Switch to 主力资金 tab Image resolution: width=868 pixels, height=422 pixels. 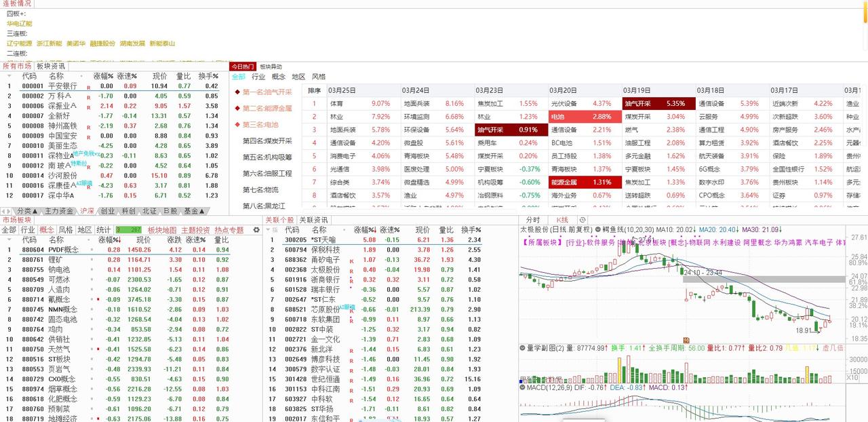pyautogui.click(x=59, y=211)
